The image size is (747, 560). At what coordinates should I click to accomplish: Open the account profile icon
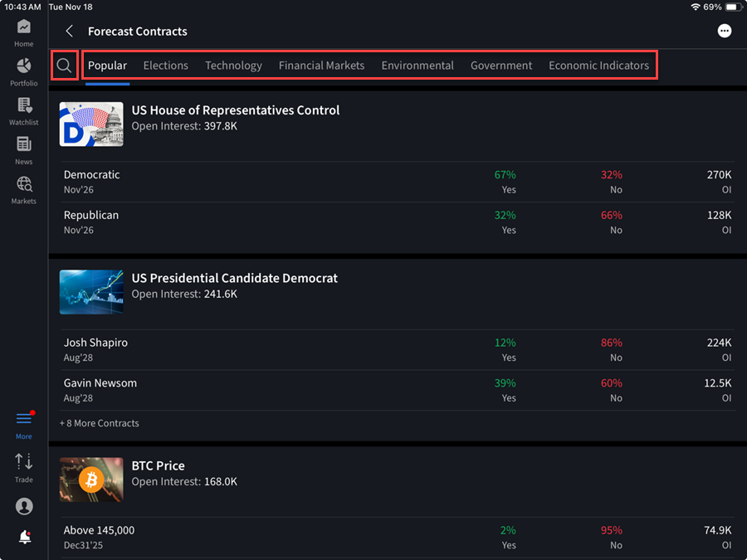(23, 506)
